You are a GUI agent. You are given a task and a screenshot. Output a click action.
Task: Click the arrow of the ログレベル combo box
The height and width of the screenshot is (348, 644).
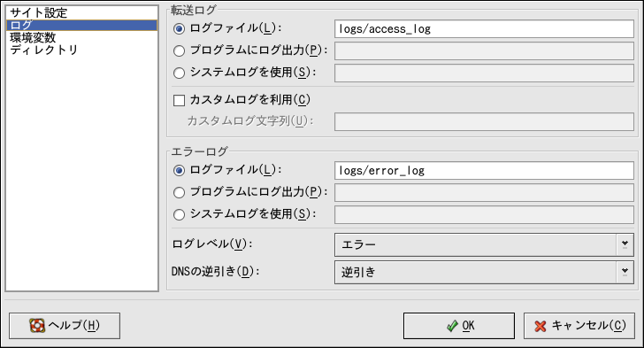[625, 244]
